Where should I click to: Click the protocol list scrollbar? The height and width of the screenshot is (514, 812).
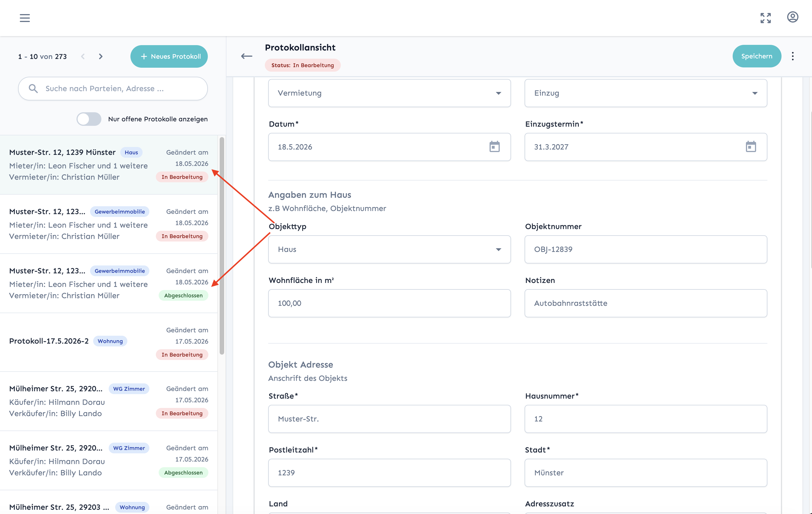222,246
